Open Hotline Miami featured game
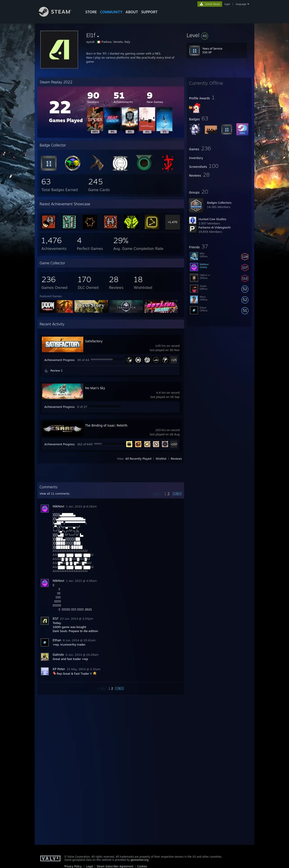The height and width of the screenshot is (868, 289). pos(161,306)
